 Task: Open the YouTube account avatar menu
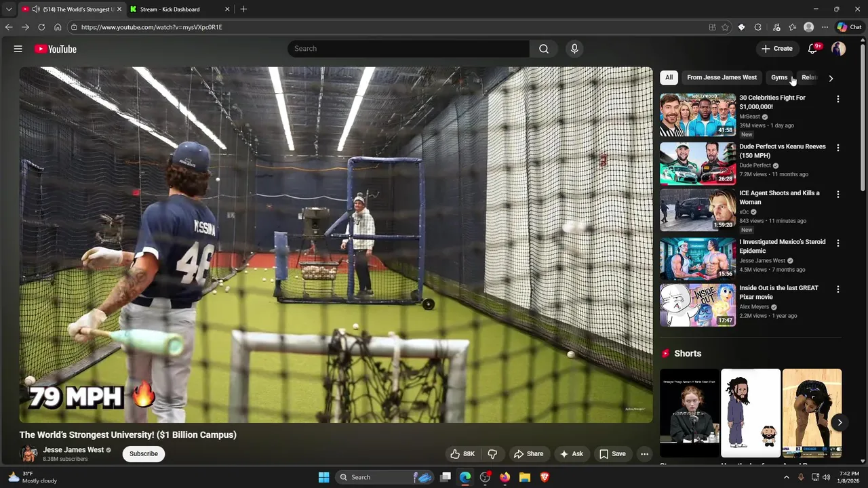[839, 49]
